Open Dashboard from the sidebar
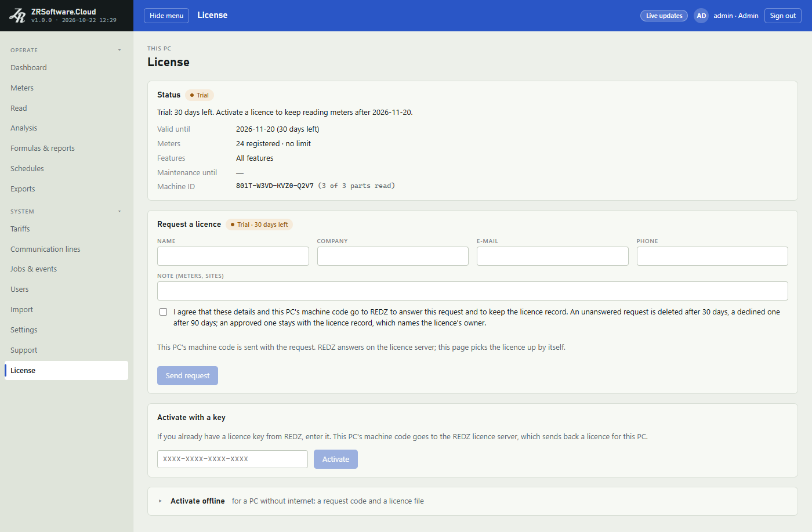The image size is (812, 532). click(x=66, y=68)
